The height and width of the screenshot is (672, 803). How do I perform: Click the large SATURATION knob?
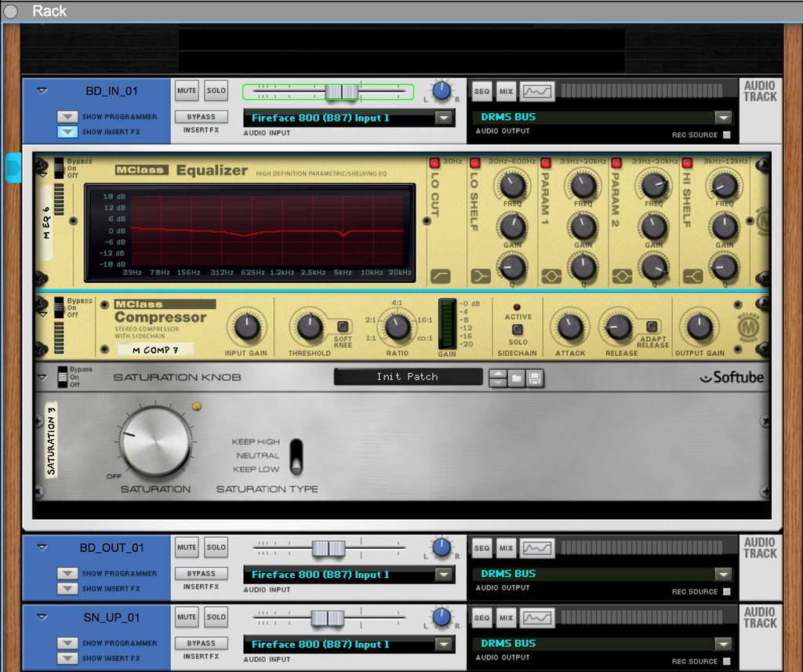[x=156, y=442]
